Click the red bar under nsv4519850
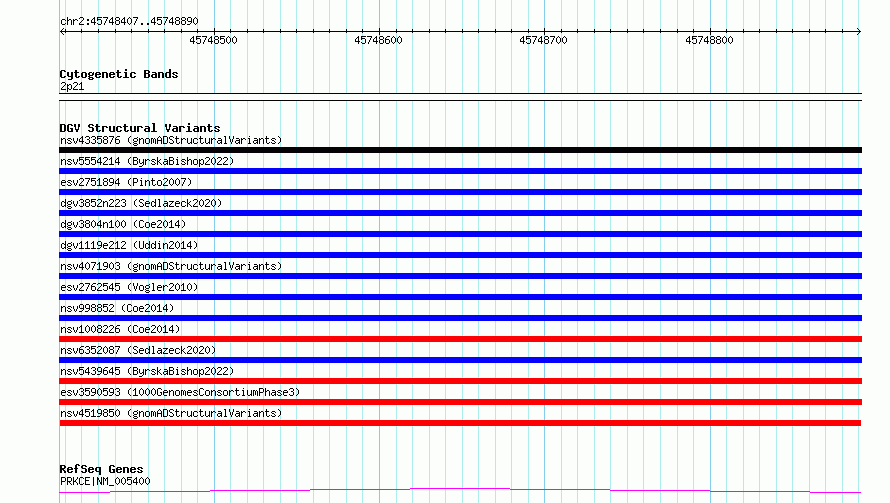The width and height of the screenshot is (890, 503). (x=460, y=423)
